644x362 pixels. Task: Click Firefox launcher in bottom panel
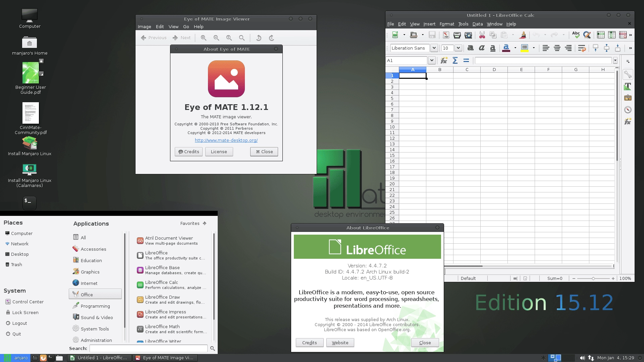(43, 358)
